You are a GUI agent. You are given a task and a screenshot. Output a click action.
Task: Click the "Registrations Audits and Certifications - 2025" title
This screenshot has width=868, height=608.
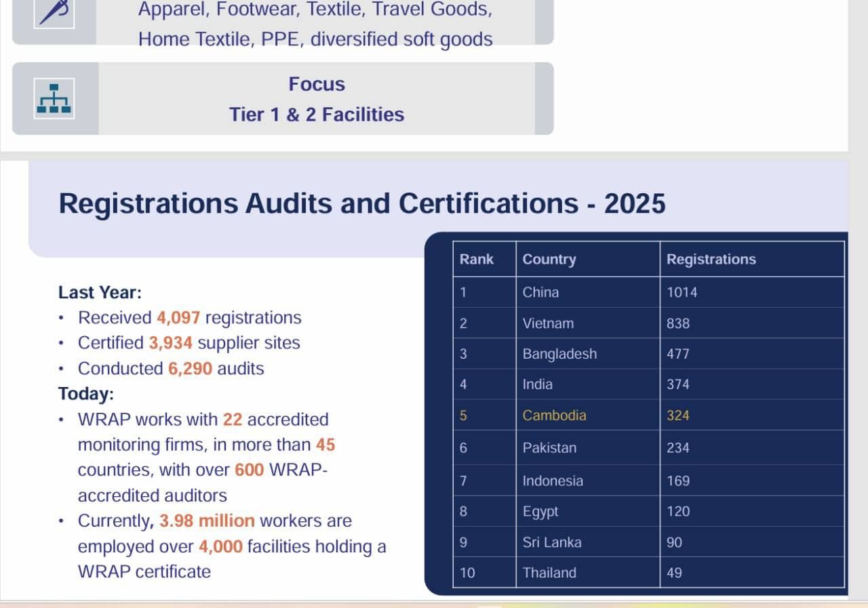pos(362,204)
